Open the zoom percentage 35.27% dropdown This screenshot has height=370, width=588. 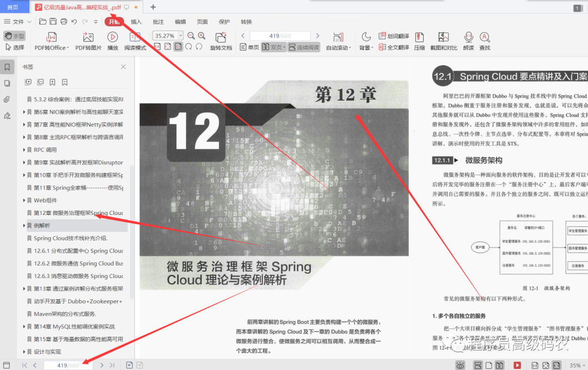(x=180, y=35)
